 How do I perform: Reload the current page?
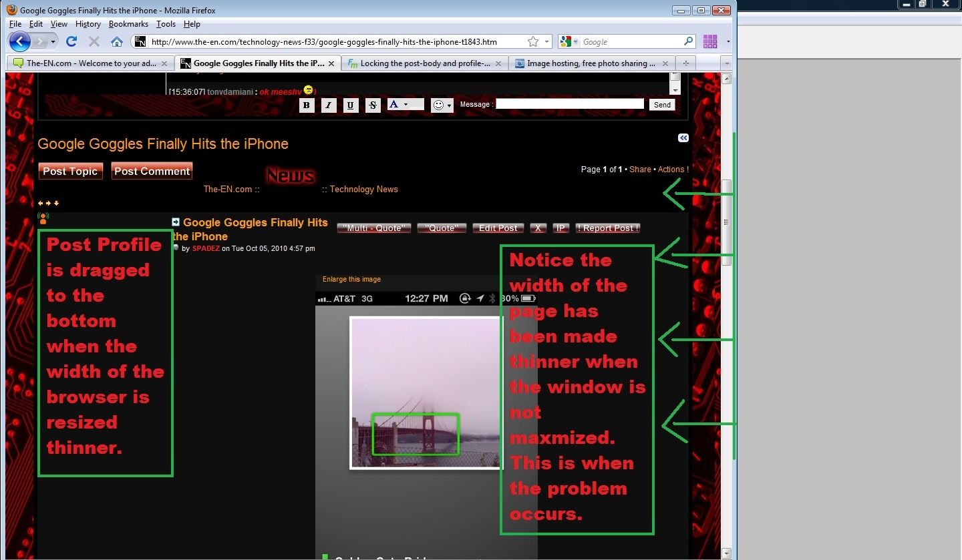71,41
